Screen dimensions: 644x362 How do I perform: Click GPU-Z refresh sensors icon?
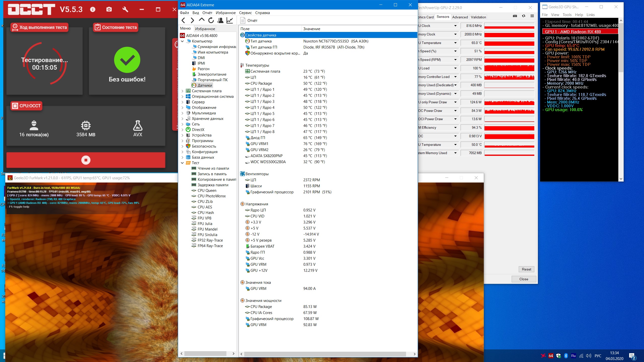pos(524,16)
